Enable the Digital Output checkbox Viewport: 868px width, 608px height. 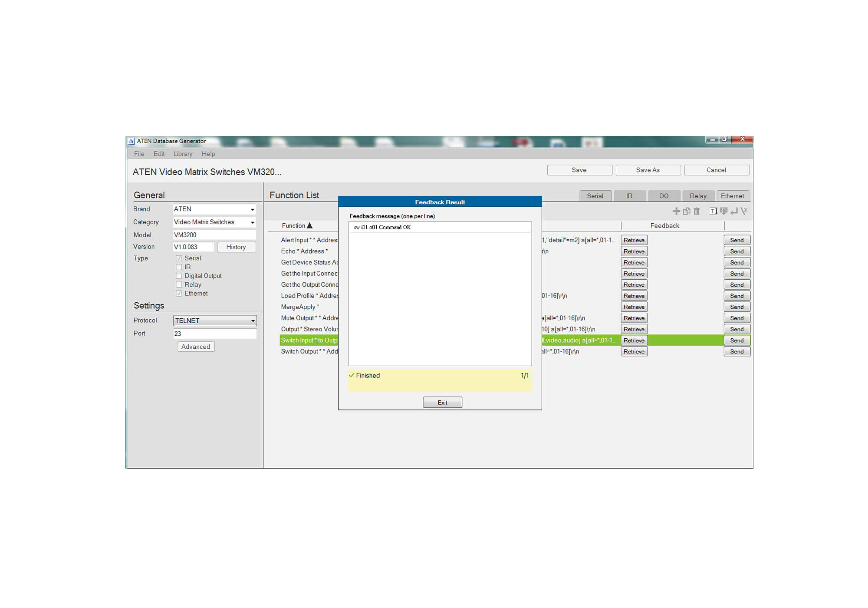[x=179, y=276]
